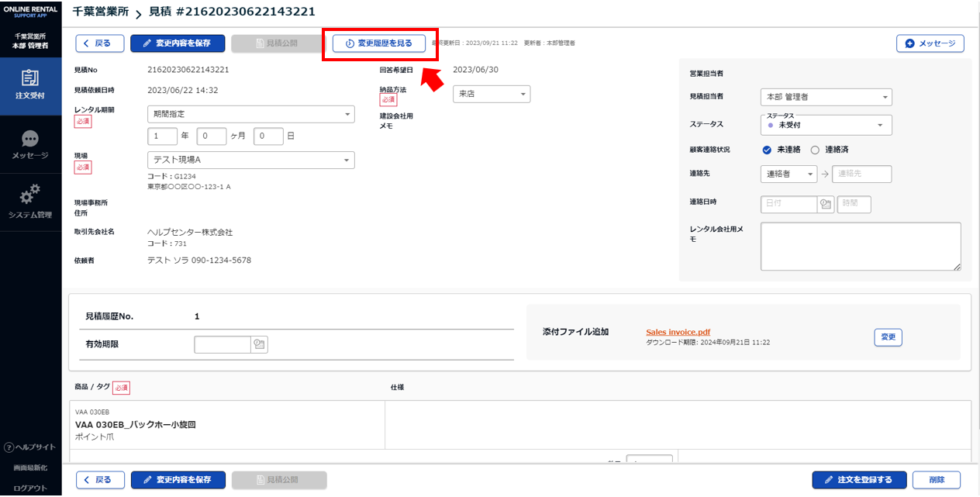The width and height of the screenshot is (980, 497).
Task: Open the レンタル期間 期間指定 dropdown
Action: [x=250, y=114]
